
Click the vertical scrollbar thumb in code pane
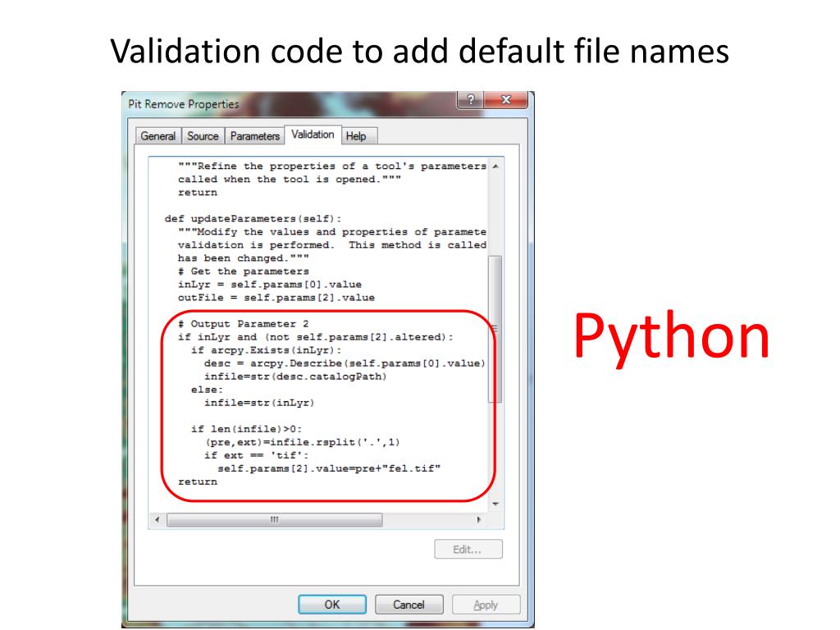pos(495,328)
